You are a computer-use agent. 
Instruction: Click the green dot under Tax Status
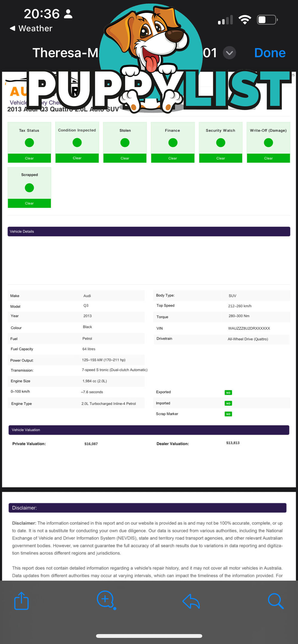pos(29,143)
